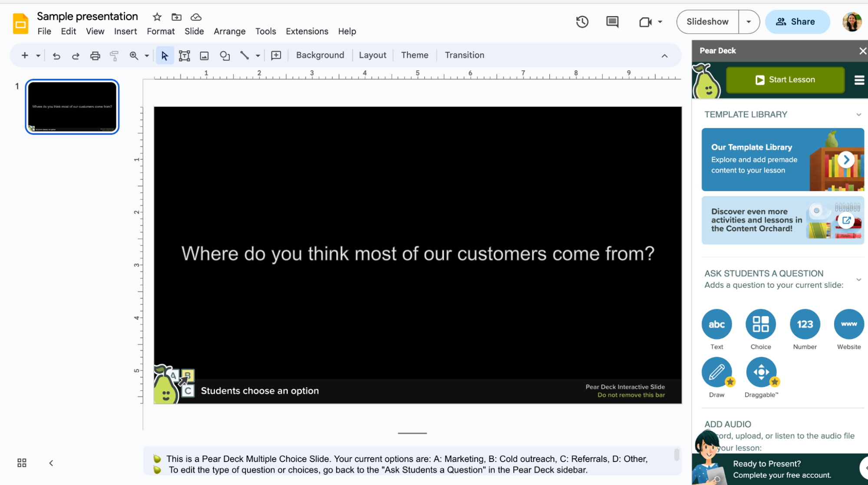Image resolution: width=868 pixels, height=485 pixels.
Task: Select the Draggable question icon
Action: click(761, 372)
